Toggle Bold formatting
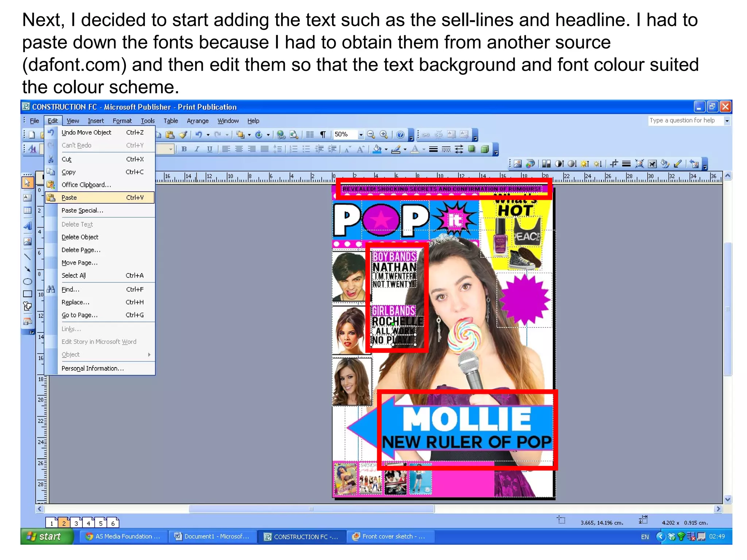This screenshot has width=747, height=560. point(184,149)
